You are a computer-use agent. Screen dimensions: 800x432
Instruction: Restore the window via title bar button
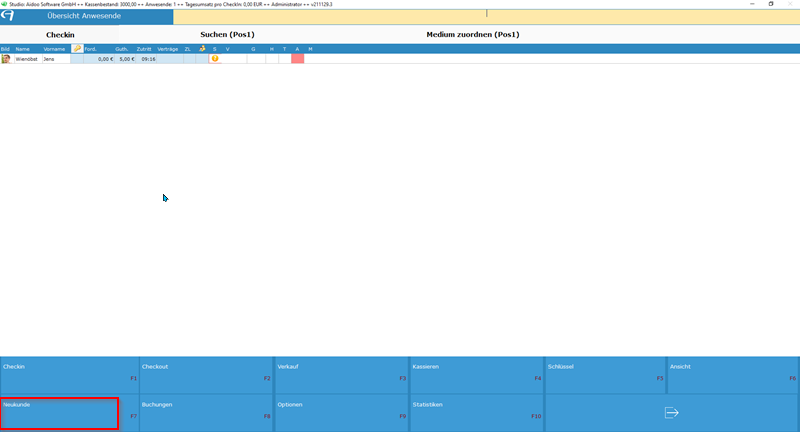771,4
